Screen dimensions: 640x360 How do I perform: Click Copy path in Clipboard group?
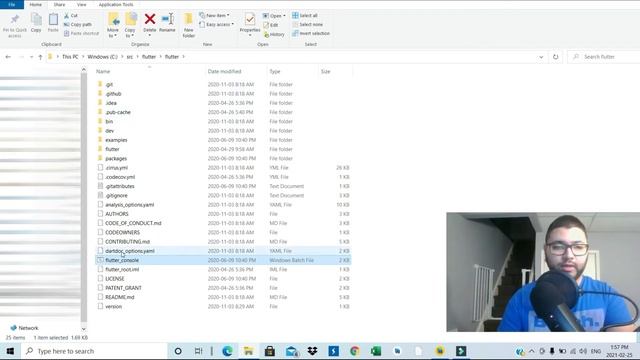[x=78, y=24]
